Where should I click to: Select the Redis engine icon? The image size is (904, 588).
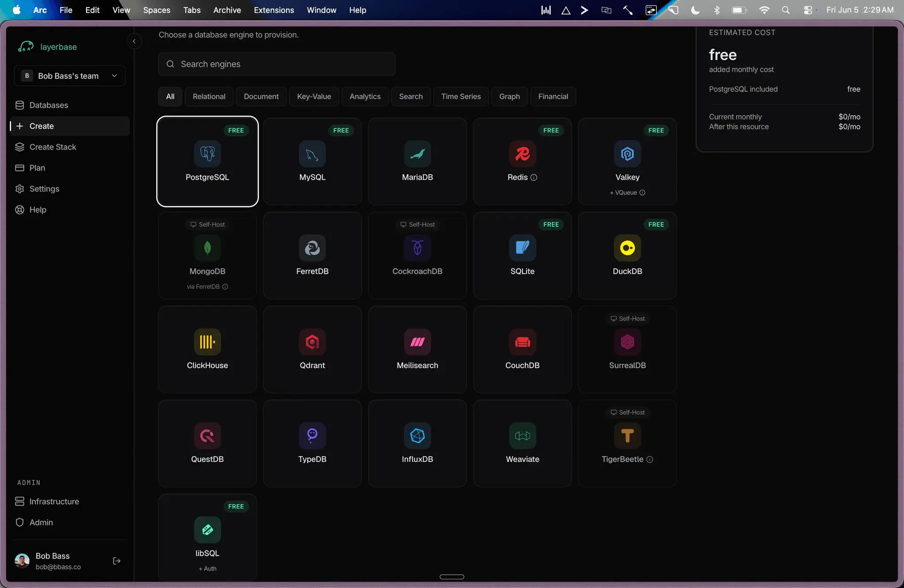[523, 154]
